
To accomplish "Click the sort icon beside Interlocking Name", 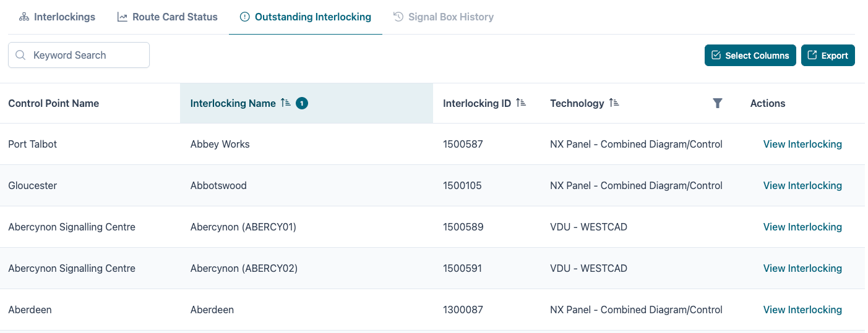I will tap(285, 103).
